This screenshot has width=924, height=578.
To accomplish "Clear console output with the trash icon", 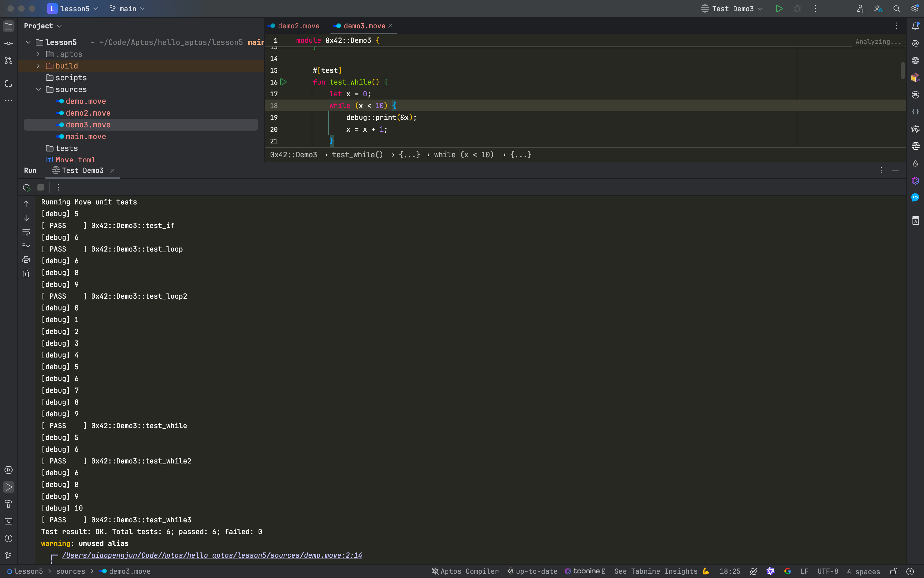I will (26, 274).
